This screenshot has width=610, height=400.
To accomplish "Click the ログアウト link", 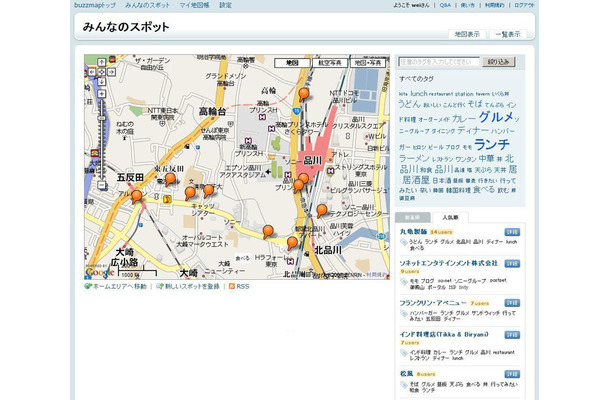I will pyautogui.click(x=524, y=5).
